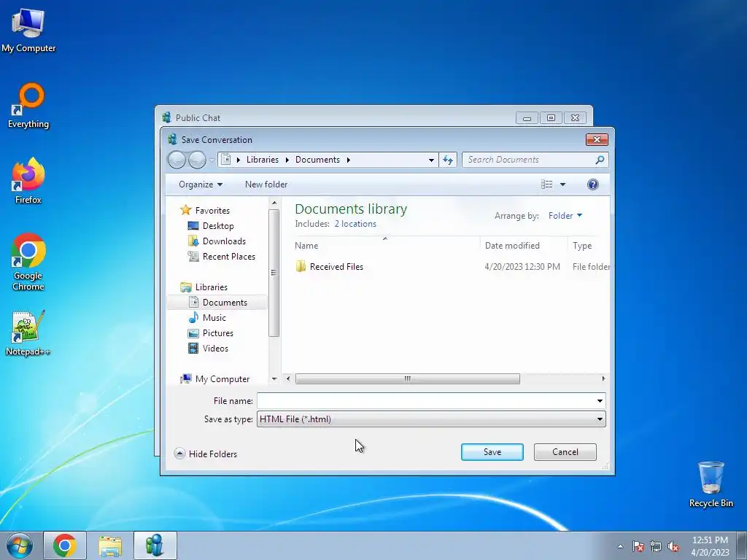Screen dimensions: 747x560
Task: Click the Forward navigation arrow button
Action: point(197,160)
